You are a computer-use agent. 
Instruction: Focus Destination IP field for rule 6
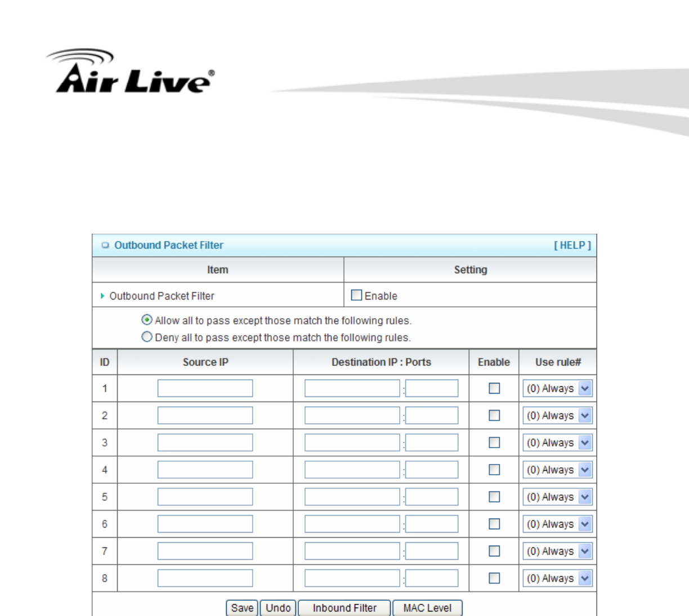coord(352,524)
